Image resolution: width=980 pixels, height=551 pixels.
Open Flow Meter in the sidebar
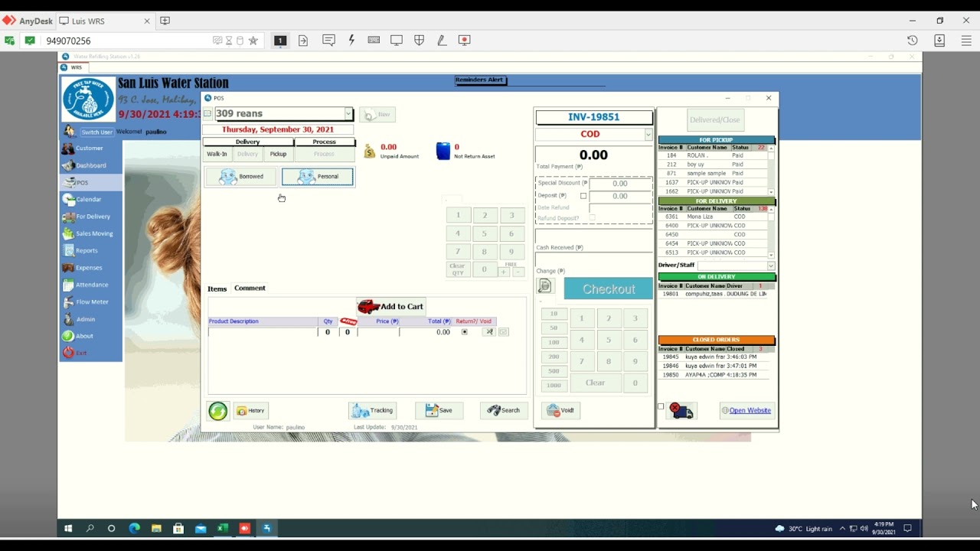point(90,302)
